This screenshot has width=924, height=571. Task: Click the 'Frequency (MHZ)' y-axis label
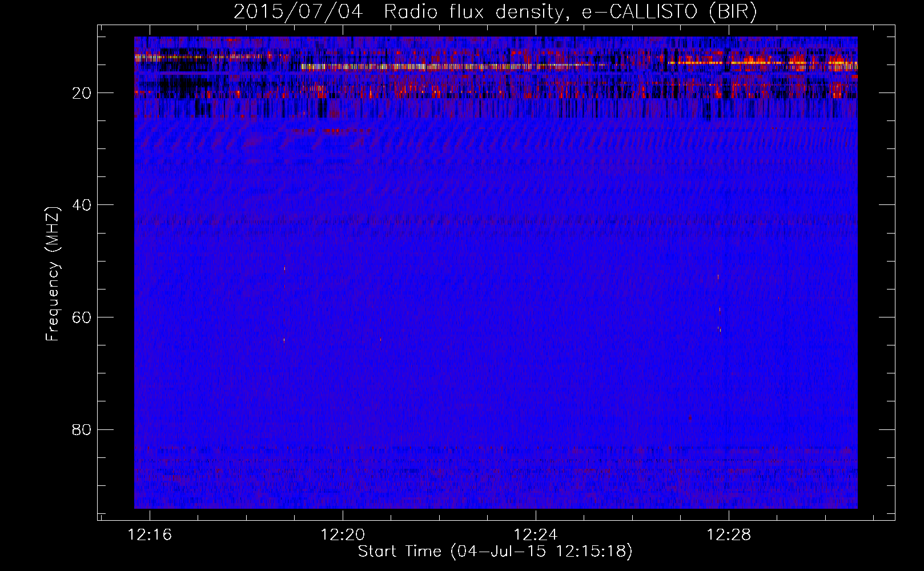[x=53, y=274]
